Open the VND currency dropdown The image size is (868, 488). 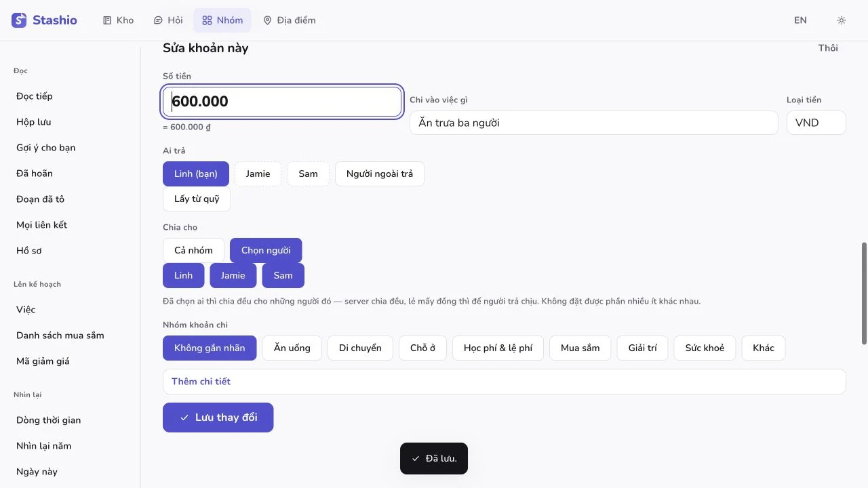(x=816, y=123)
